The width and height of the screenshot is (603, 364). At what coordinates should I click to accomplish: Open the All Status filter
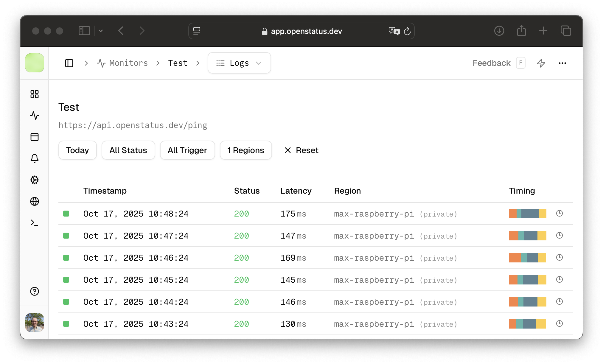pos(128,150)
